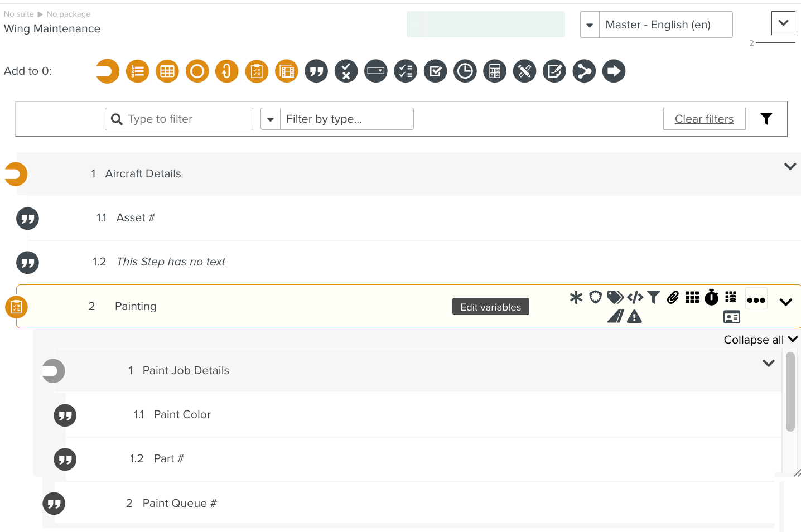Click the Paint Color quote icon
The height and width of the screenshot is (532, 801).
click(65, 415)
